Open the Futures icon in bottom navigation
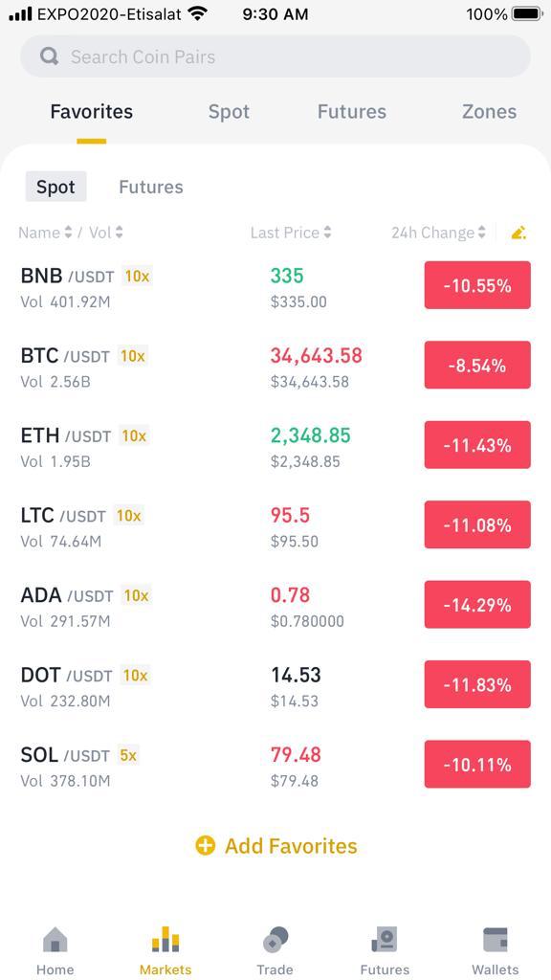The image size is (551, 980). (x=385, y=940)
